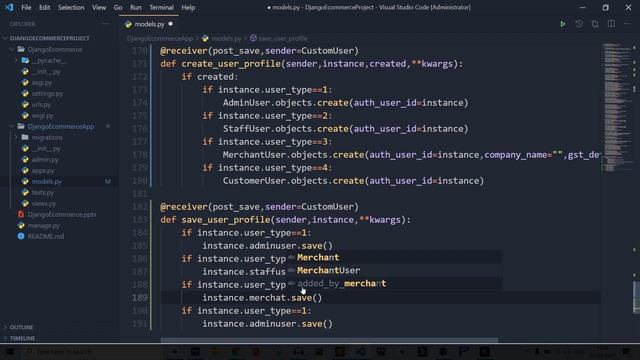Viewport: 640px width, 360px height.
Task: Click save_user_profile breadcrumb segment
Action: click(283, 38)
